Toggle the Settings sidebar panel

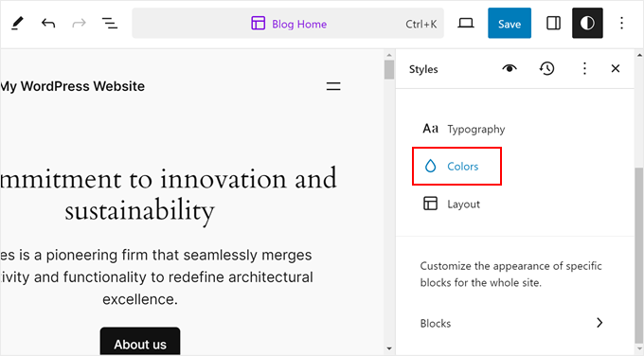point(553,24)
